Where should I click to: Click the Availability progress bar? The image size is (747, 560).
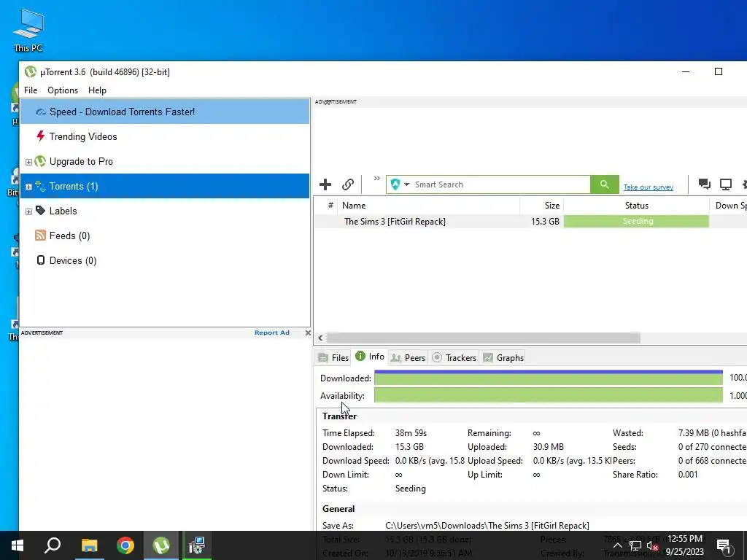pyautogui.click(x=549, y=395)
